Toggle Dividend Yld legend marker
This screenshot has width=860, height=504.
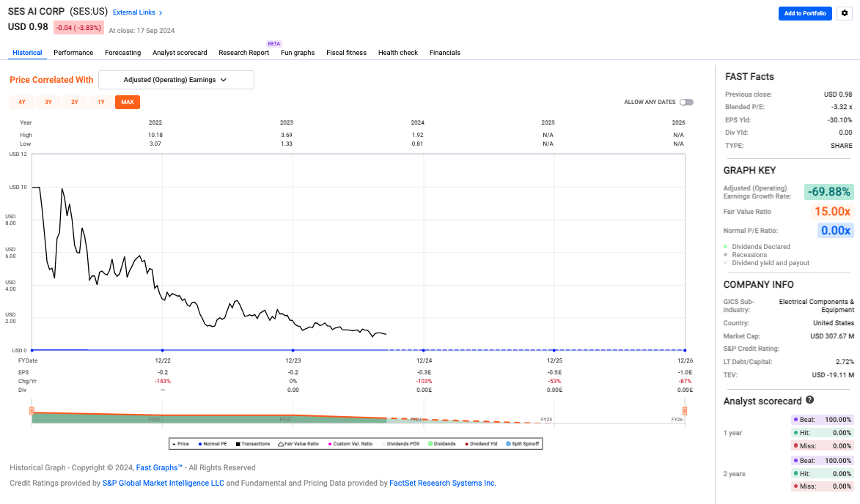click(x=466, y=444)
